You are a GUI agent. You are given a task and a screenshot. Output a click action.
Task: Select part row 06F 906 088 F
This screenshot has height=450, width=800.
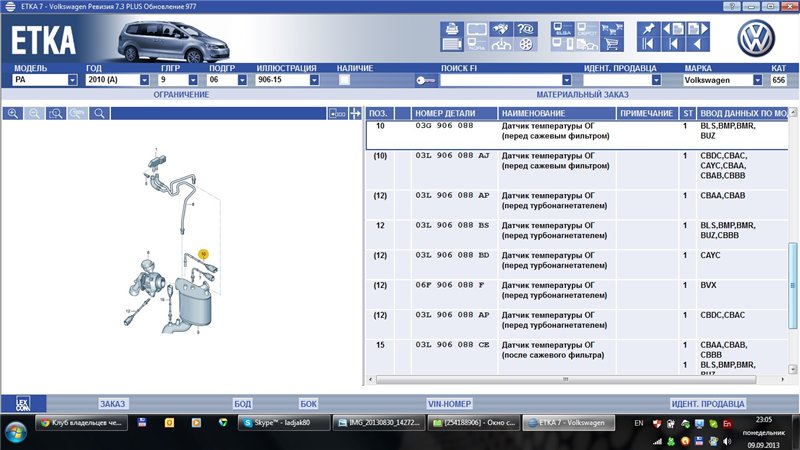coord(577,294)
